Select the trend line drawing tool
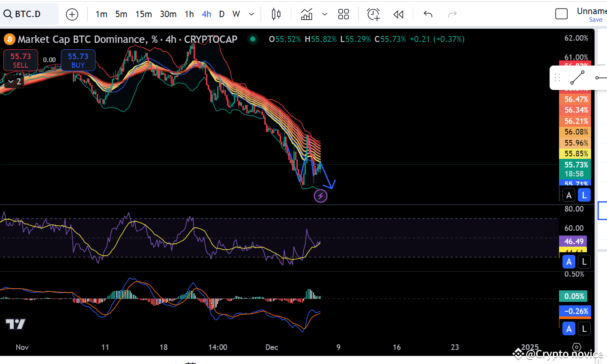 [x=577, y=78]
